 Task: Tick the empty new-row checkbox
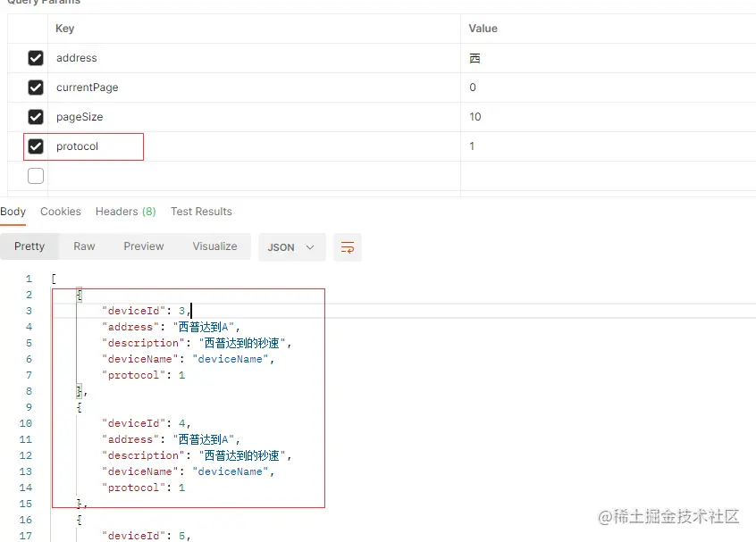click(36, 176)
